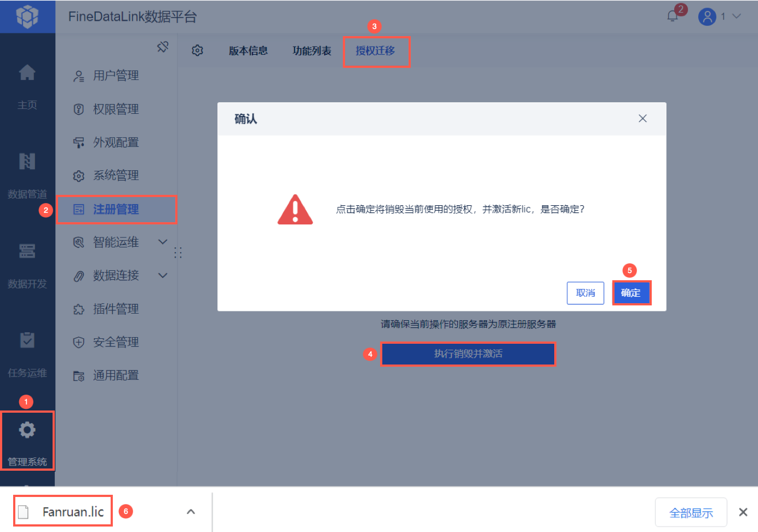Click the 系统管理 gear icon
Screen dimensions: 758x532
tap(79, 176)
